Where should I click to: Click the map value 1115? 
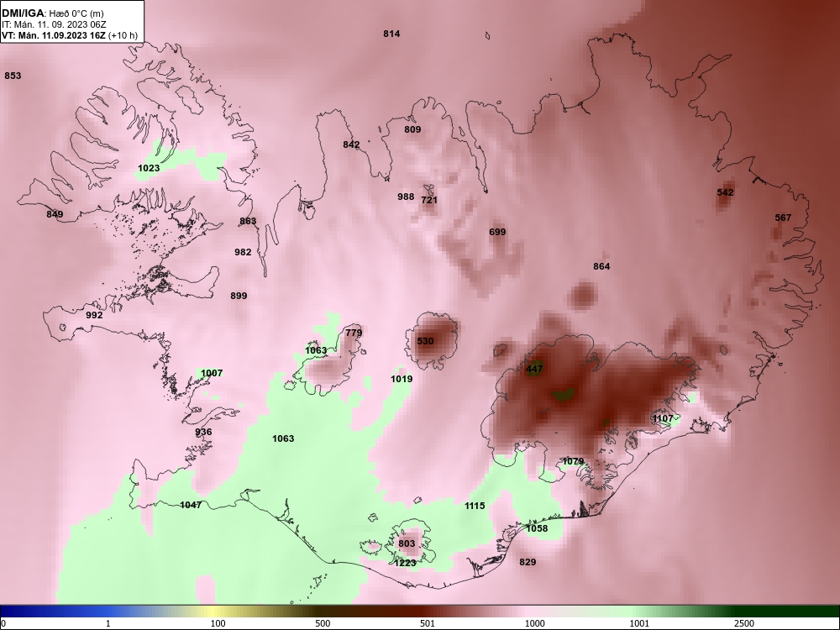click(x=475, y=507)
